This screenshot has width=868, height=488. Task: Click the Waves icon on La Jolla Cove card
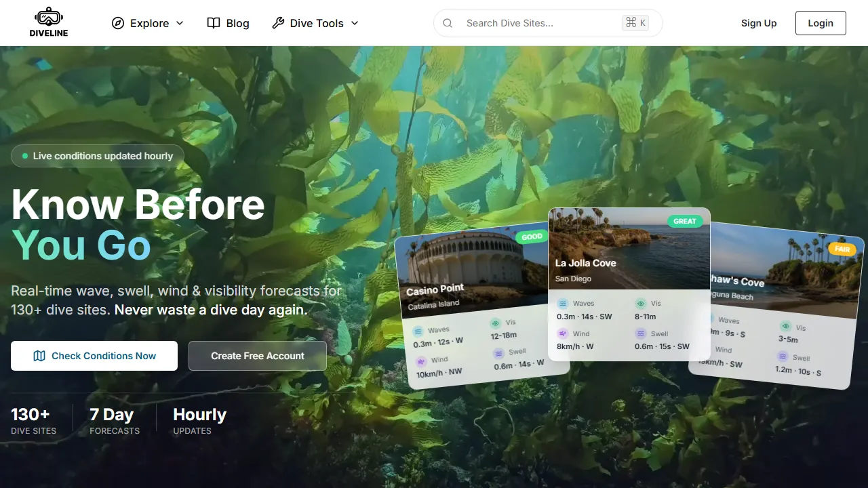point(564,303)
